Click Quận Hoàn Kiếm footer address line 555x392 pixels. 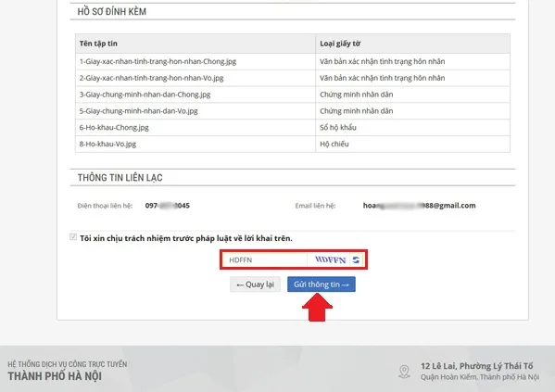(x=480, y=377)
